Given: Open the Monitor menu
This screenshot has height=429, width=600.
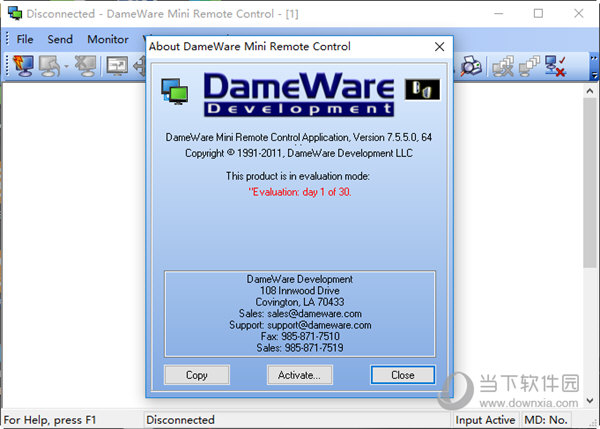Looking at the screenshot, I should (x=108, y=39).
